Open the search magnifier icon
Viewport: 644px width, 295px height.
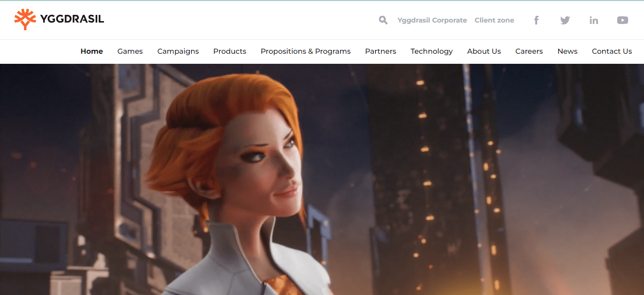(383, 20)
